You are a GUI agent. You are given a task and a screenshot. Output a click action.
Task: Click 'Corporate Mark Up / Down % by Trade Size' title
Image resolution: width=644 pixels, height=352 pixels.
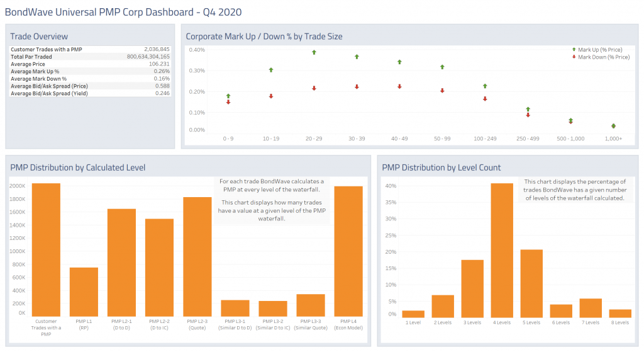264,37
